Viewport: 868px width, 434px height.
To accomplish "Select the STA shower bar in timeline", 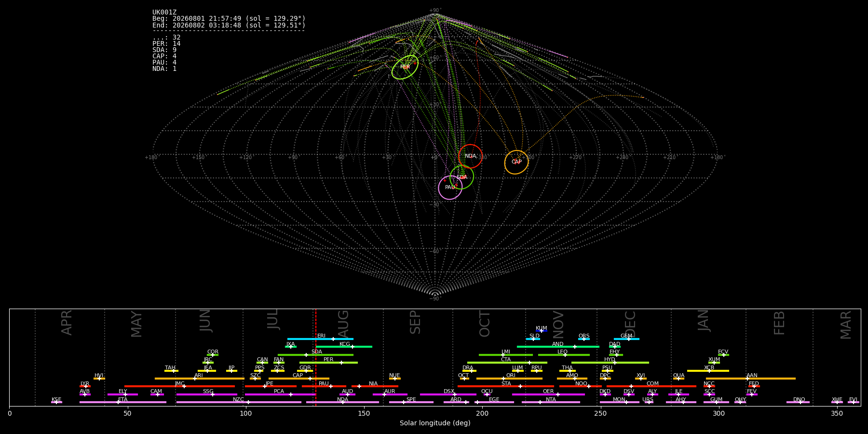I will (x=506, y=386).
